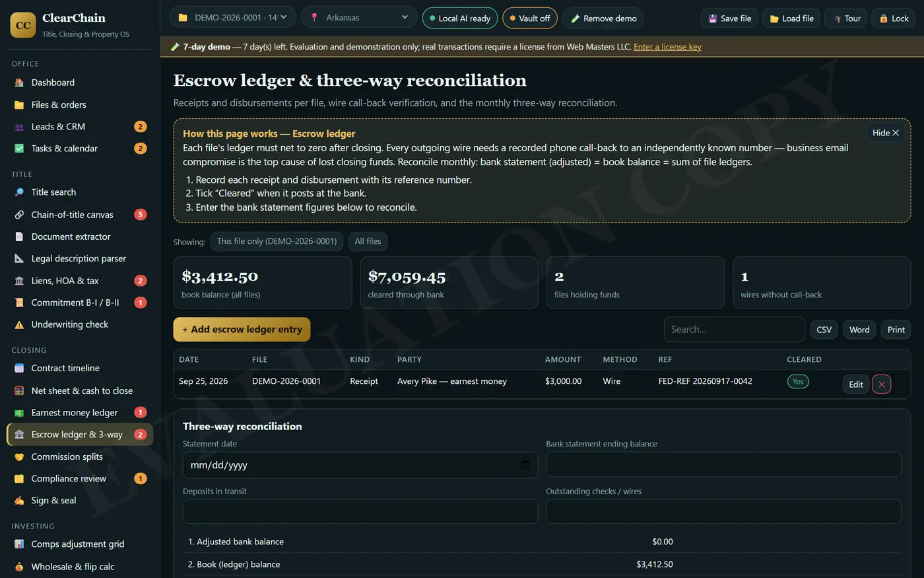Click the Legal description parser ruler icon

19,258
